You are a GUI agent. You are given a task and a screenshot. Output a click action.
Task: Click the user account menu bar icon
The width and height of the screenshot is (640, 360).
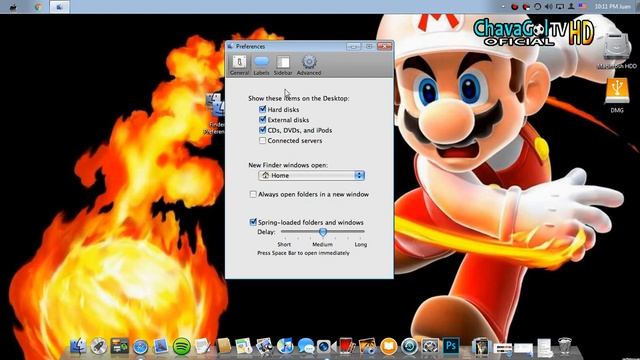[571, 7]
